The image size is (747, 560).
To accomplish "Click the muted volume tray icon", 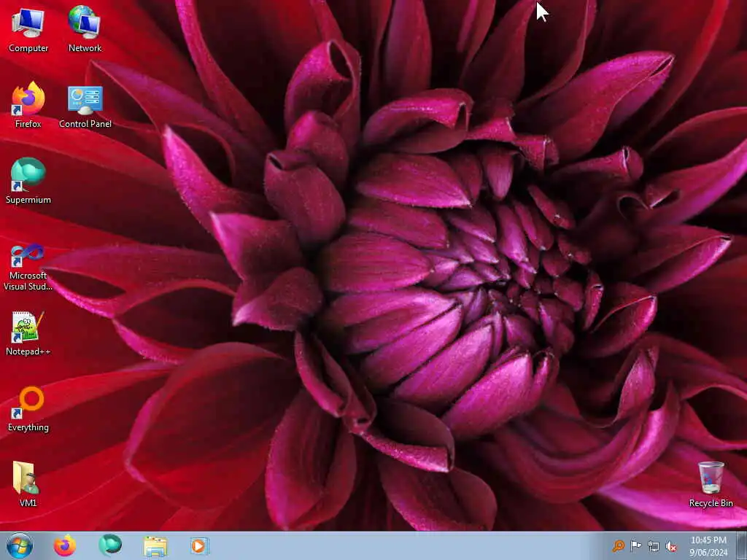I will pos(671,546).
